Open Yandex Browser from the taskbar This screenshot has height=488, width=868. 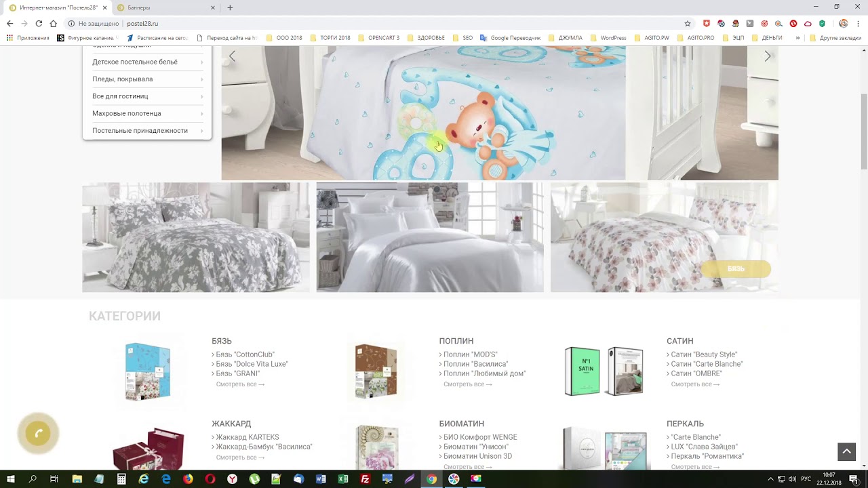[232, 479]
